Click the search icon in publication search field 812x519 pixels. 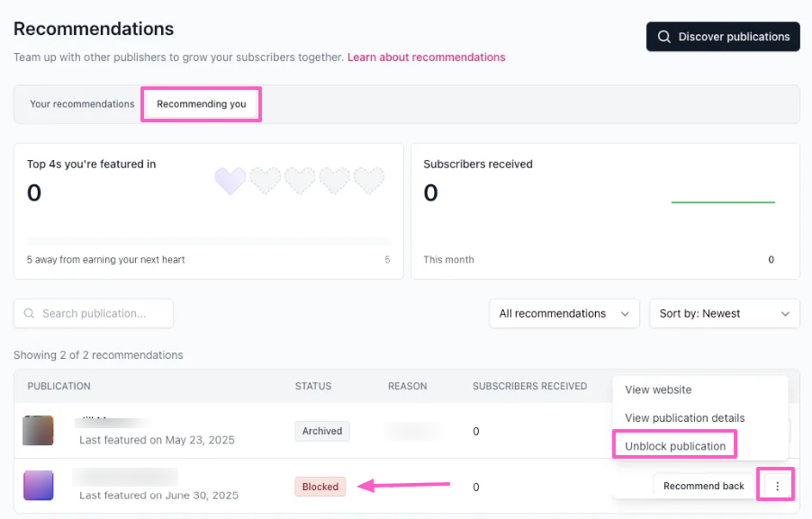[30, 314]
